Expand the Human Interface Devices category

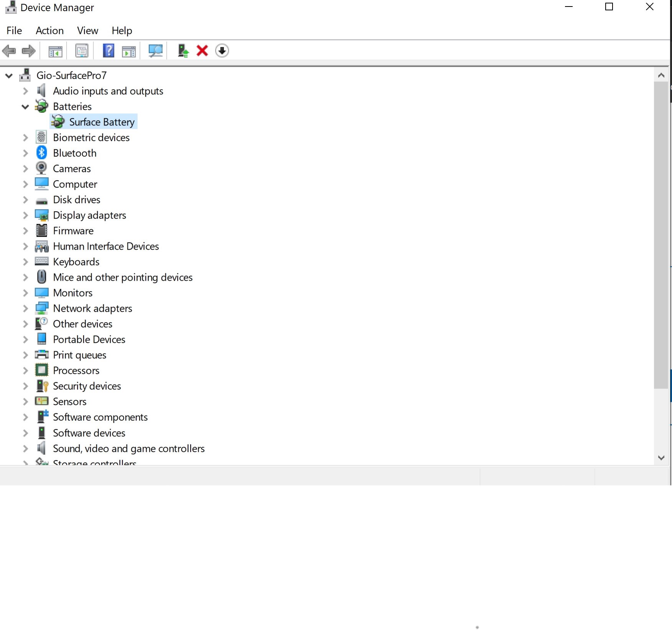tap(25, 246)
